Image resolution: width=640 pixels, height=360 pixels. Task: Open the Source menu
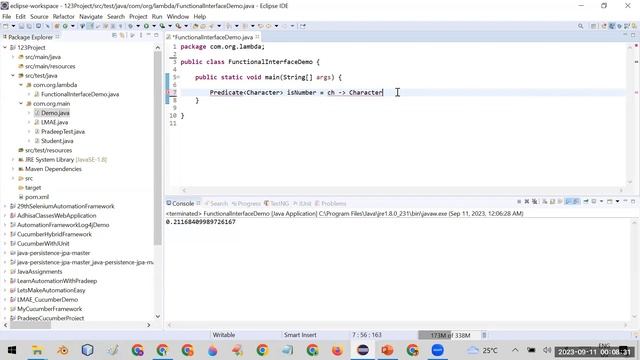39,17
